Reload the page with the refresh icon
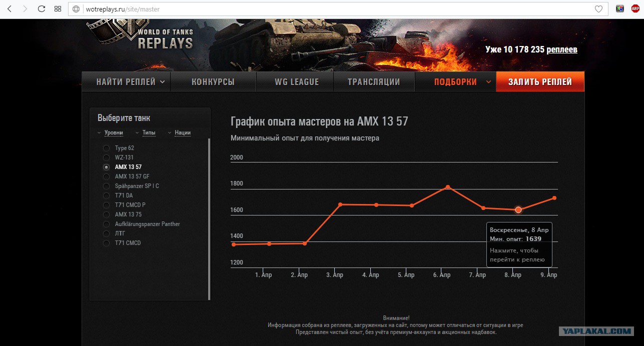The image size is (644, 346). 42,9
